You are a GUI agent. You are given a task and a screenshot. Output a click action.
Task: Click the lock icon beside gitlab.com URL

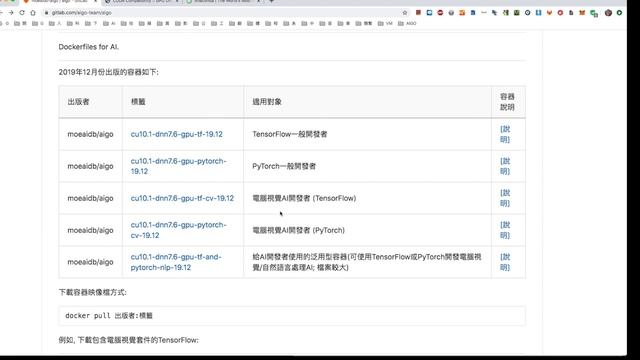coord(47,13)
